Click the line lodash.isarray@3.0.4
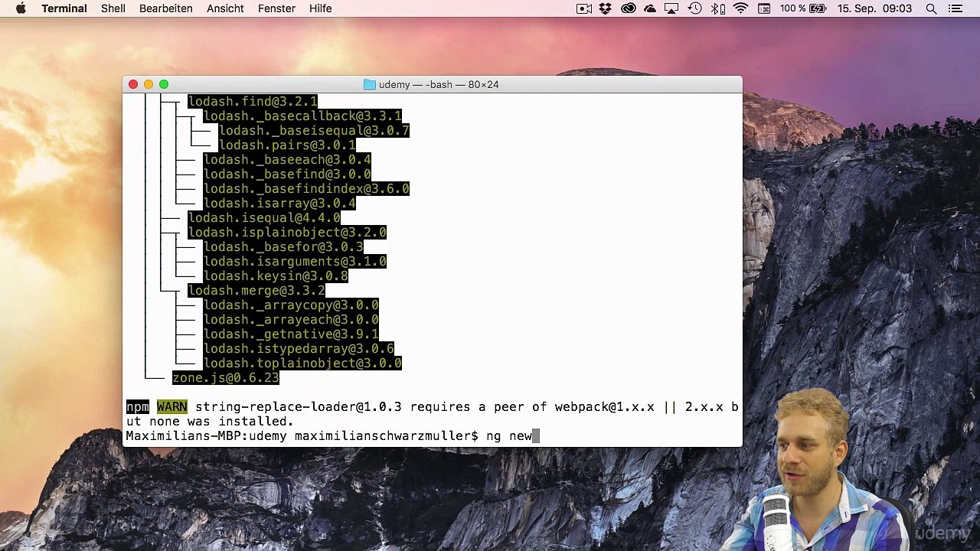 [279, 203]
